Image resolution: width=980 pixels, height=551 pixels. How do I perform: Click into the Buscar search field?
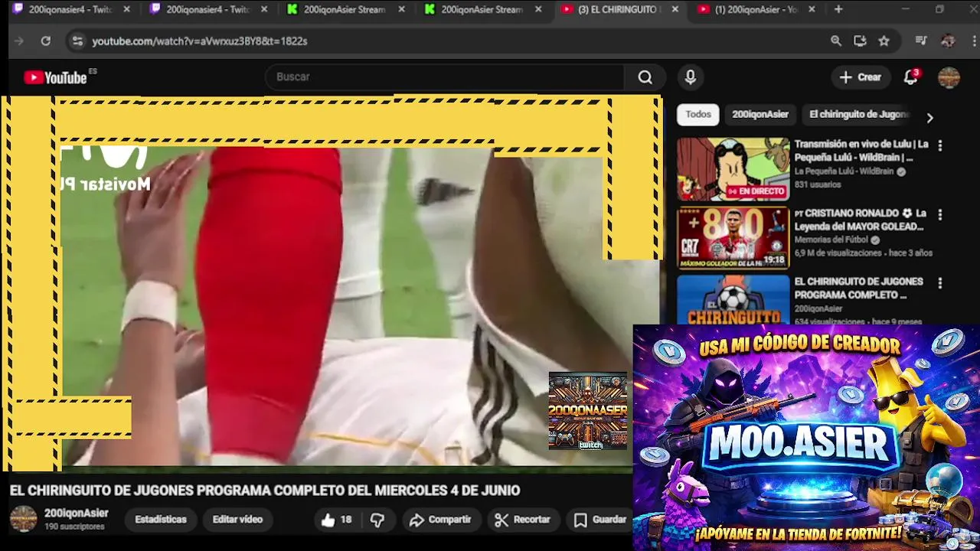[444, 77]
